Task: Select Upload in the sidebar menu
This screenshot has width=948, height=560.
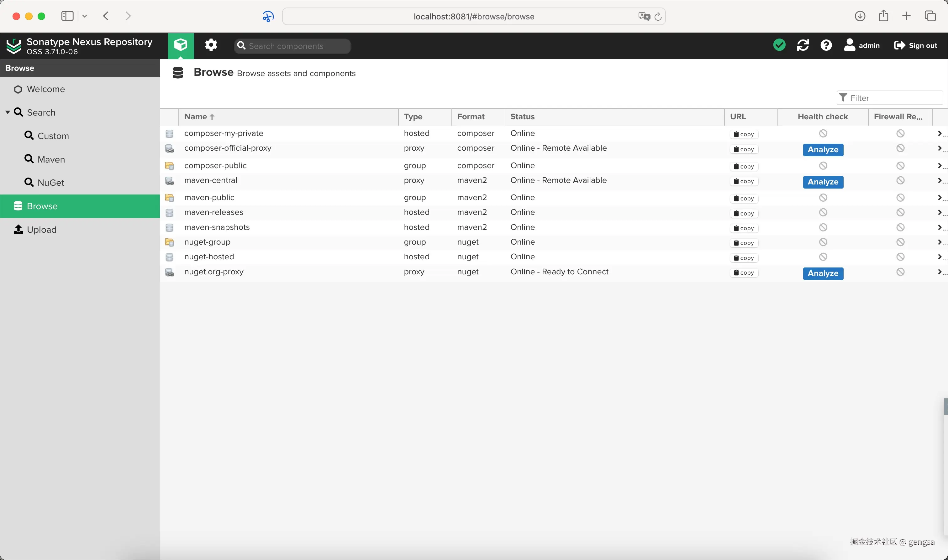Action: pyautogui.click(x=42, y=230)
